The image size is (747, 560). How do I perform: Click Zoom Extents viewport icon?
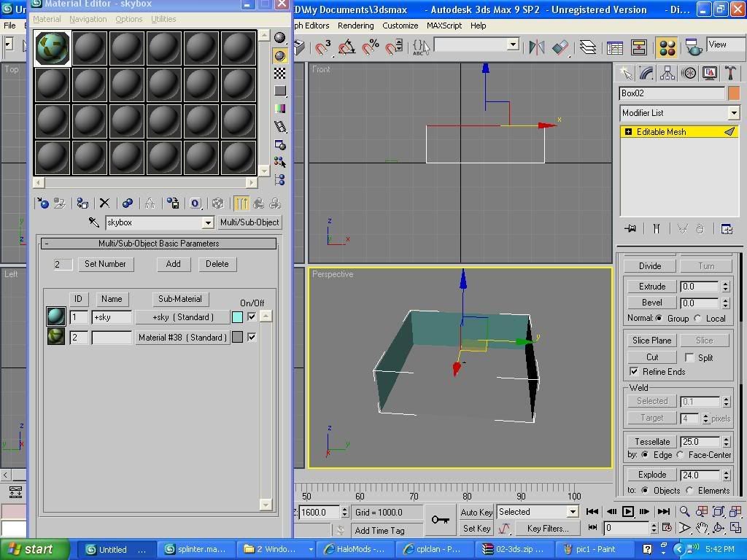click(x=719, y=511)
